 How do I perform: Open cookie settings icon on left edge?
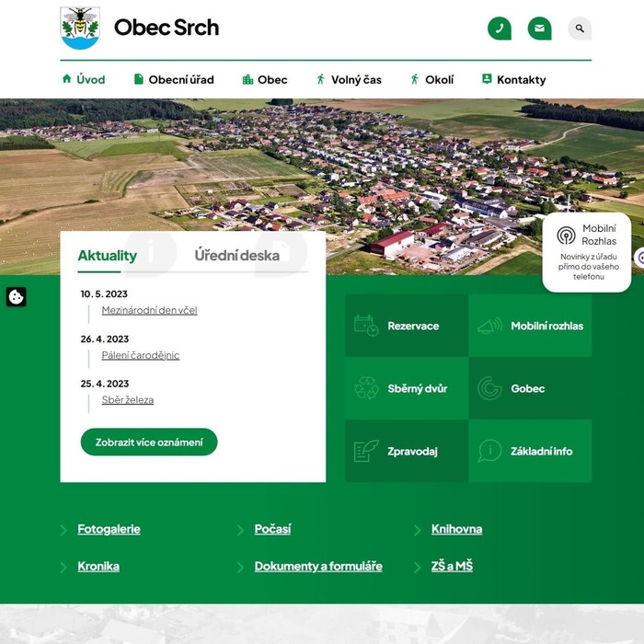tap(16, 296)
